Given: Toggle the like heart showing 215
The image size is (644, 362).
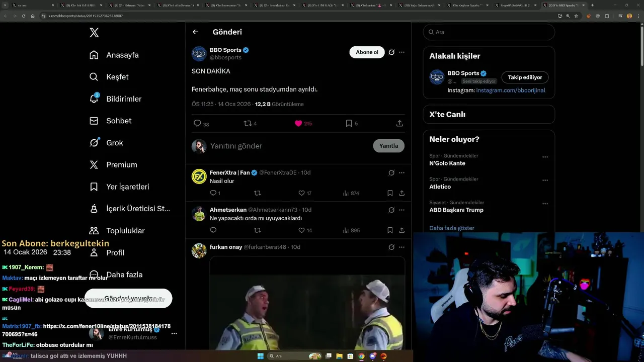Looking at the screenshot, I should tap(298, 123).
